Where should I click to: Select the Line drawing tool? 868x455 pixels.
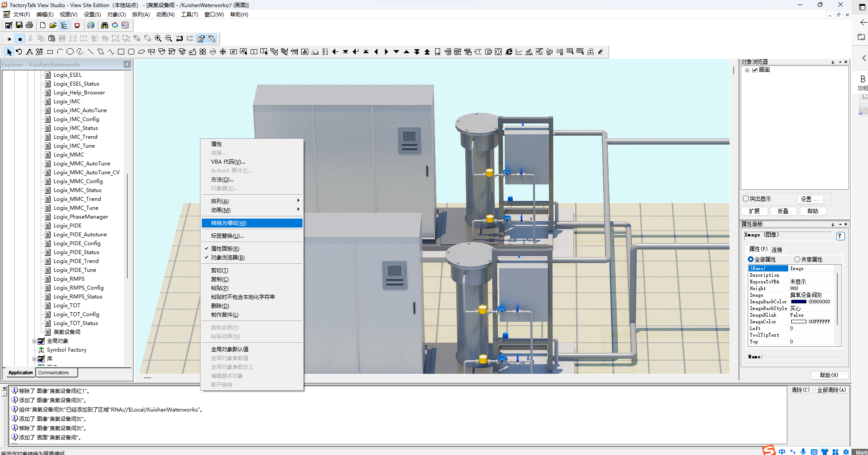point(90,52)
